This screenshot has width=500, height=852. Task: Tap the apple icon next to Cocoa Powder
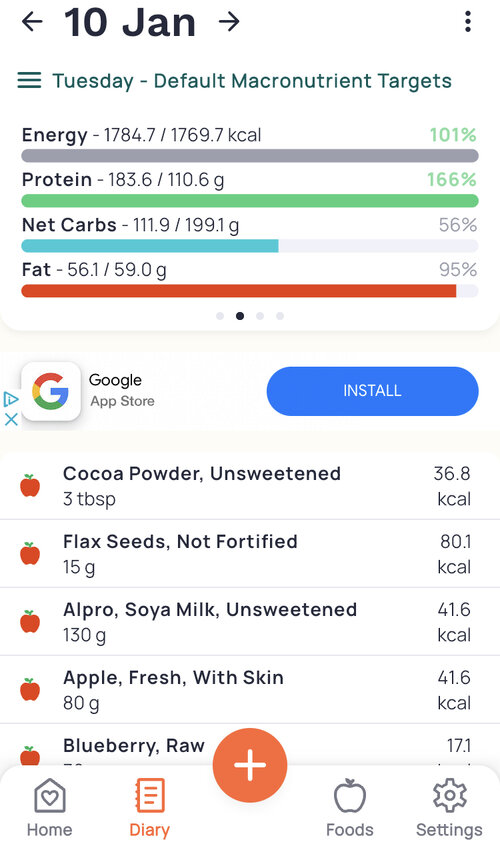30,485
